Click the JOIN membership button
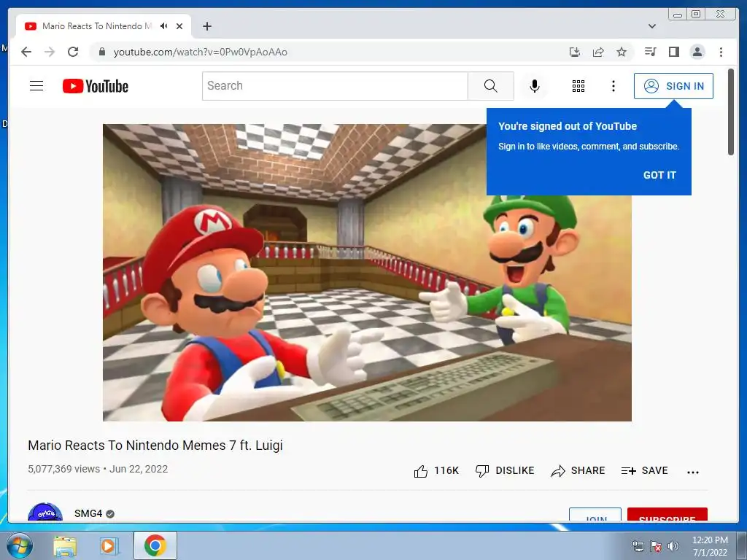 (x=595, y=514)
